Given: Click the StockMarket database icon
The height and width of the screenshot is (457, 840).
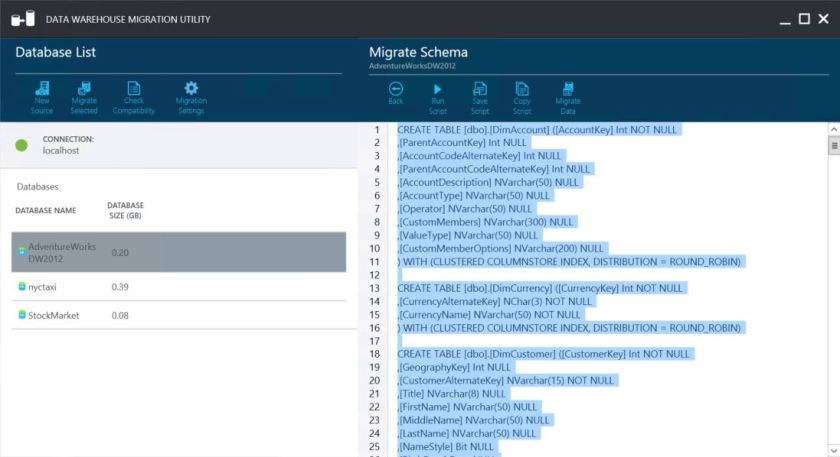Looking at the screenshot, I should coord(22,314).
